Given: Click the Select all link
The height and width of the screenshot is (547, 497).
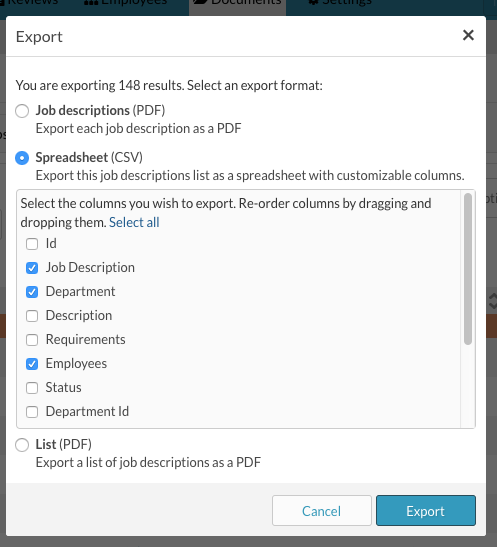Looking at the screenshot, I should (134, 222).
